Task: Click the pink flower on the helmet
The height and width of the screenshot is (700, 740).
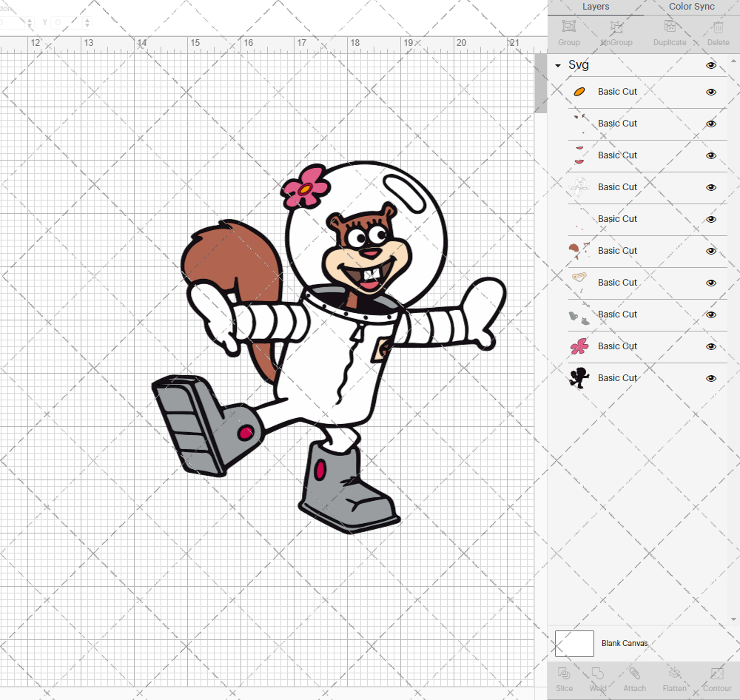Action: 306,187
